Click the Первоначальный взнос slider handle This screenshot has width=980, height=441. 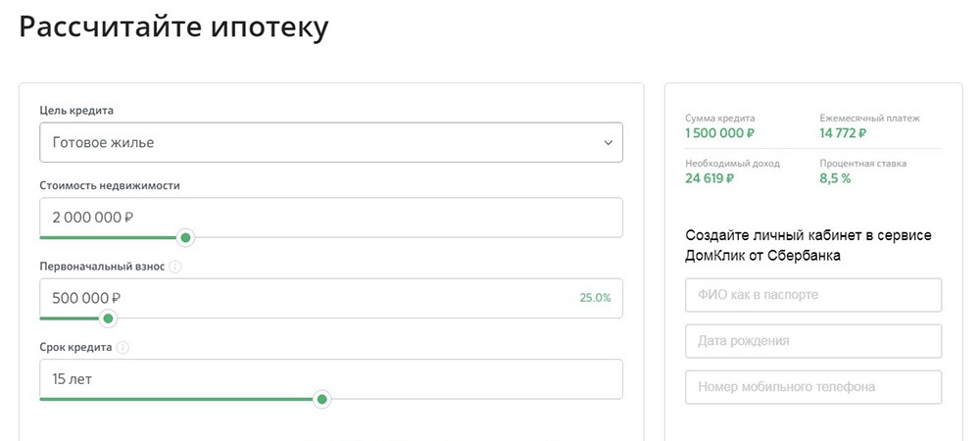pyautogui.click(x=108, y=318)
